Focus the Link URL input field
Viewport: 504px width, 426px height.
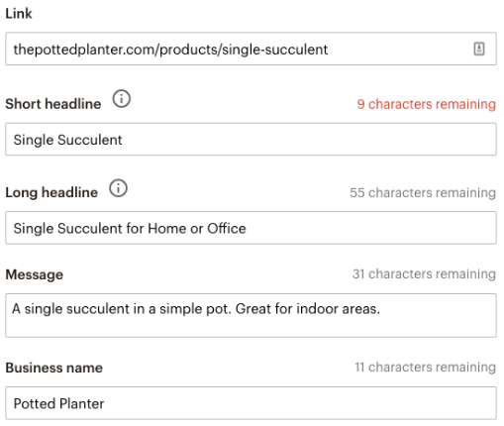coord(251,49)
